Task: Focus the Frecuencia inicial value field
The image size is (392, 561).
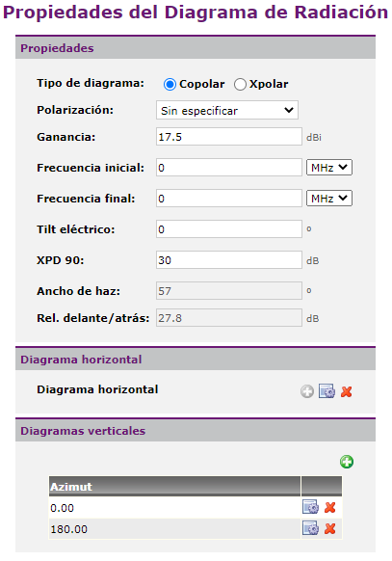Action: pyautogui.click(x=229, y=168)
